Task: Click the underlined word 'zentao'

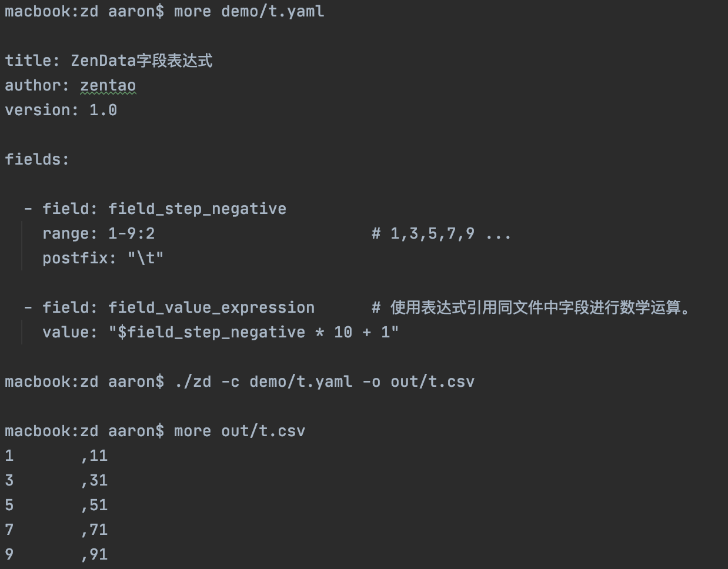Action: click(x=108, y=86)
